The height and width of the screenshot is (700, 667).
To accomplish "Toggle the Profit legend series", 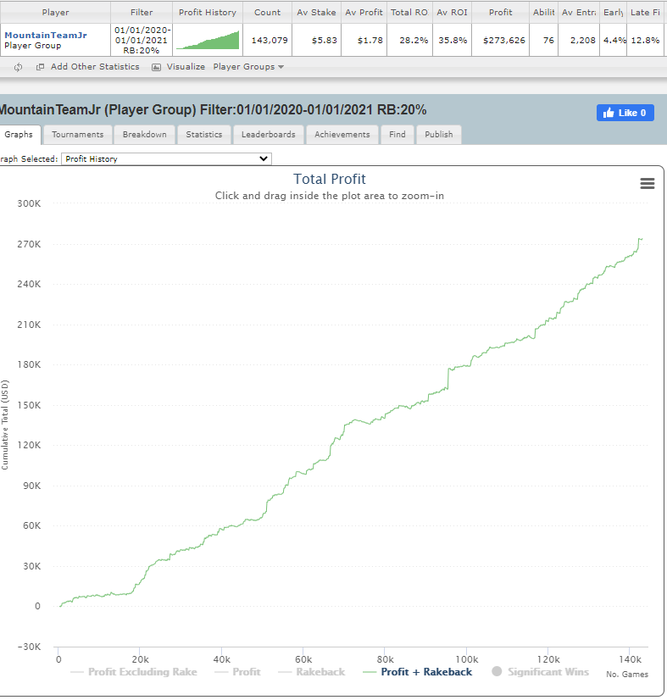I will coord(238,672).
